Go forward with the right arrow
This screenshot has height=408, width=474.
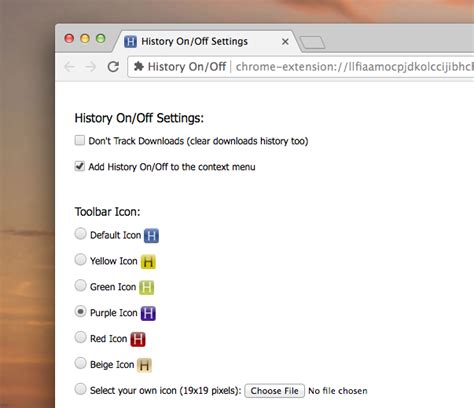coord(91,67)
